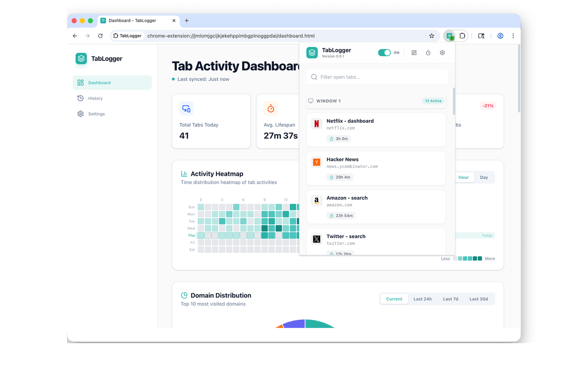Open the Chrome profile menu

pyautogui.click(x=500, y=36)
